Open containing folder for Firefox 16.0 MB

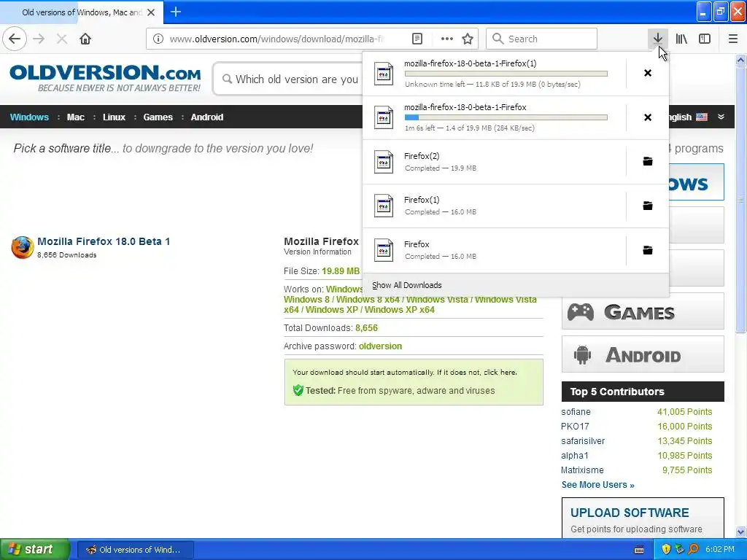tap(648, 250)
